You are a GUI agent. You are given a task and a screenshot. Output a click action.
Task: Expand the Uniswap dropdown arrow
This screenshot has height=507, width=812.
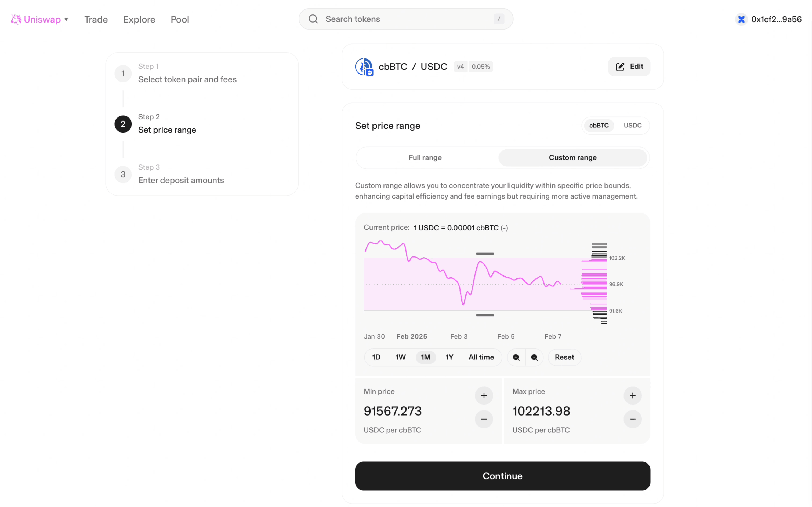click(x=66, y=19)
